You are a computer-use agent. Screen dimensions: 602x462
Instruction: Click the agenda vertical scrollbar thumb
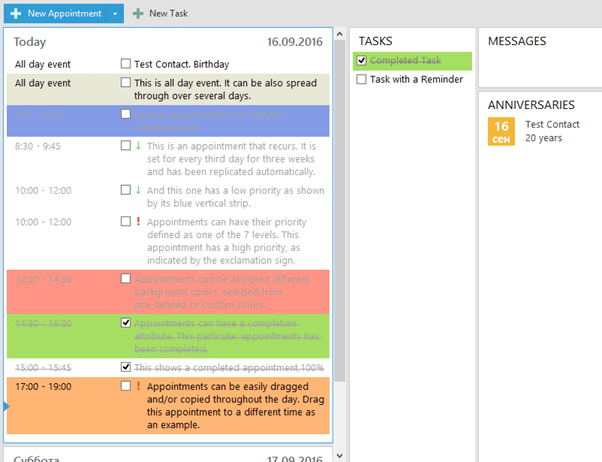[339, 210]
